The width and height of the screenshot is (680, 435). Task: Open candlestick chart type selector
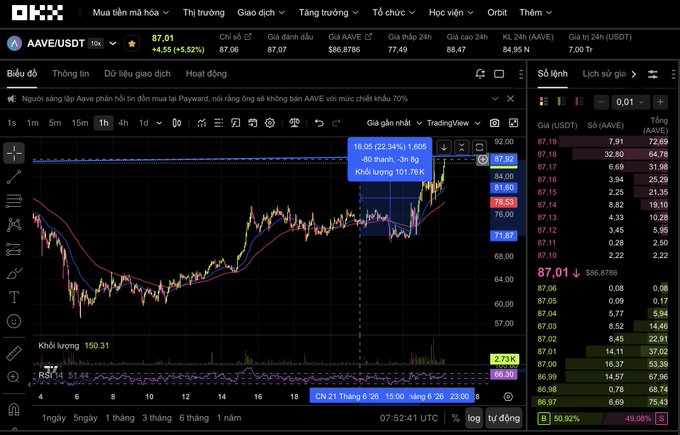177,123
